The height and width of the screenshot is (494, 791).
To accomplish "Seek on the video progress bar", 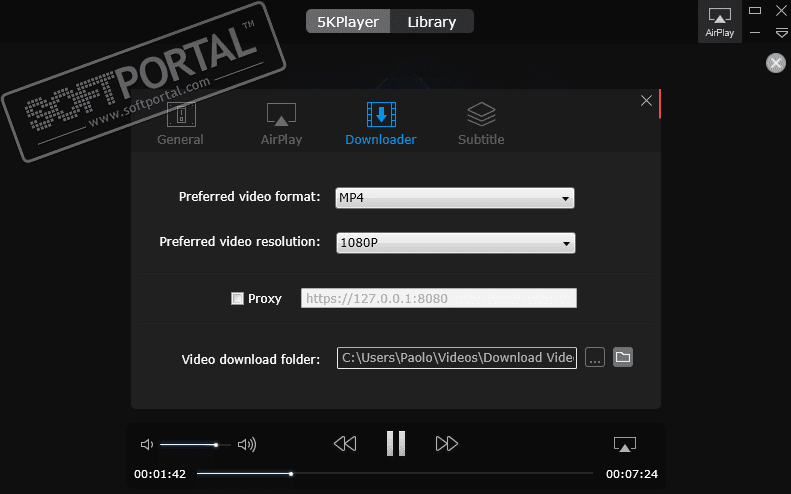I will click(394, 473).
